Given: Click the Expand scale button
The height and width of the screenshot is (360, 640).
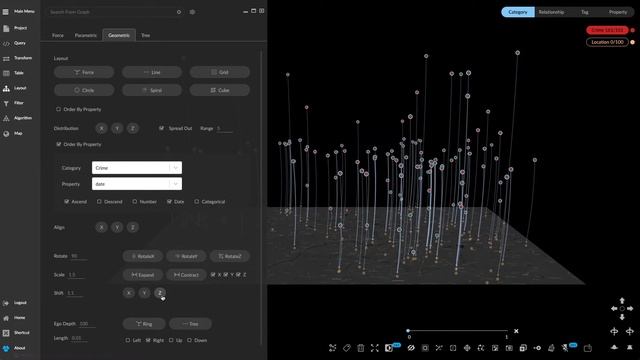Looking at the screenshot, I should (143, 275).
